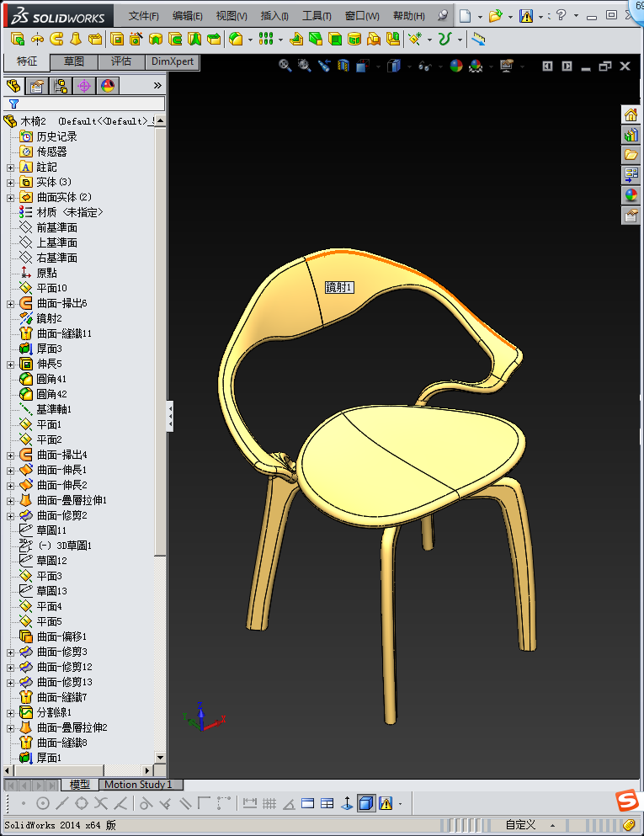Expand hidden manager tabs with double chevron
The width and height of the screenshot is (644, 836).
[x=157, y=85]
